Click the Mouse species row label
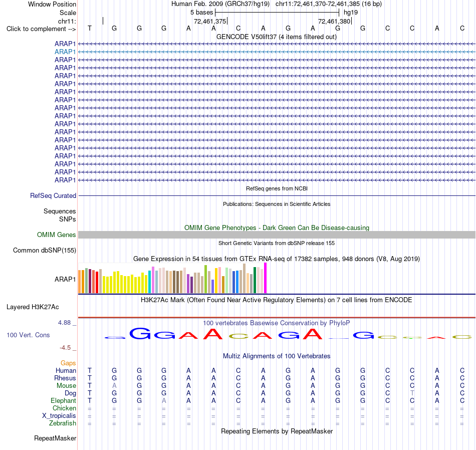Image resolution: width=476 pixels, height=450 pixels. 66,386
